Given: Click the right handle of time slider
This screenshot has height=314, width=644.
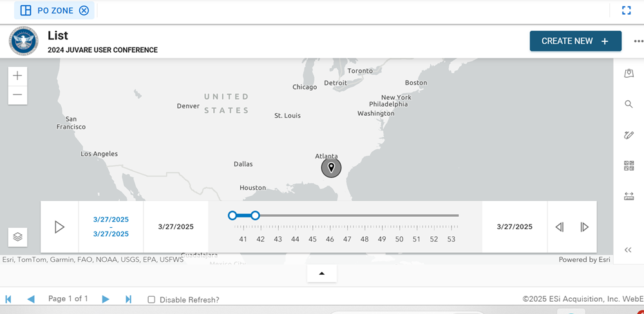Looking at the screenshot, I should click(255, 216).
